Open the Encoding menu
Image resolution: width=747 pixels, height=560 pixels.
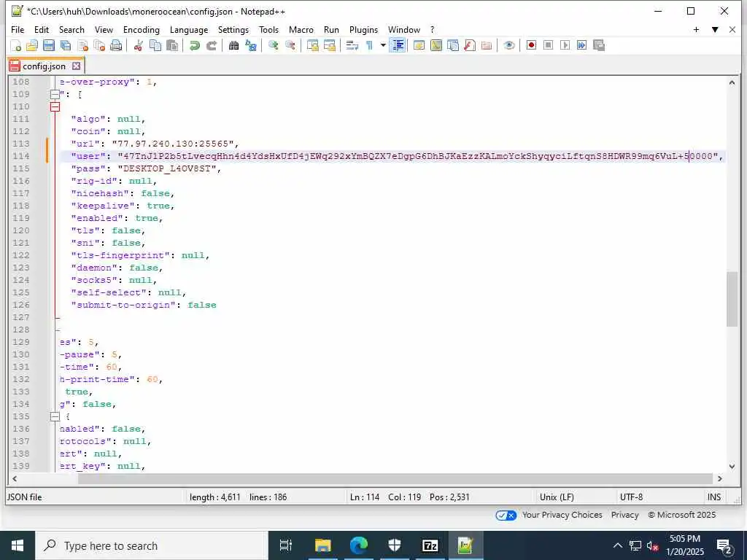coord(141,29)
